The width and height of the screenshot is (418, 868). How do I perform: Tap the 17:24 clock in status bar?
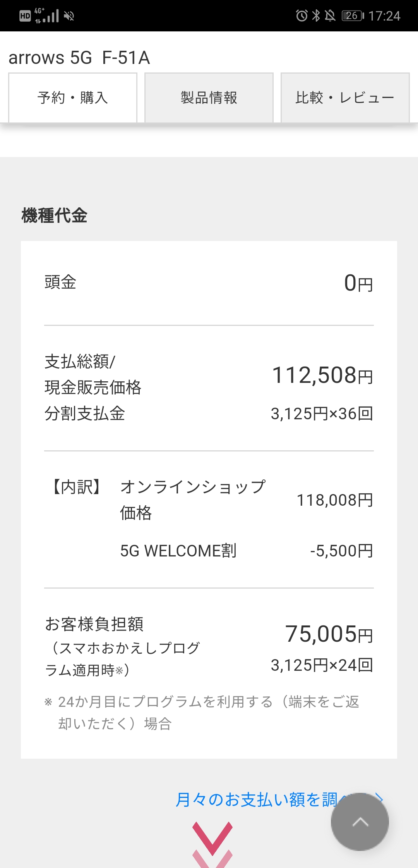pos(384,16)
